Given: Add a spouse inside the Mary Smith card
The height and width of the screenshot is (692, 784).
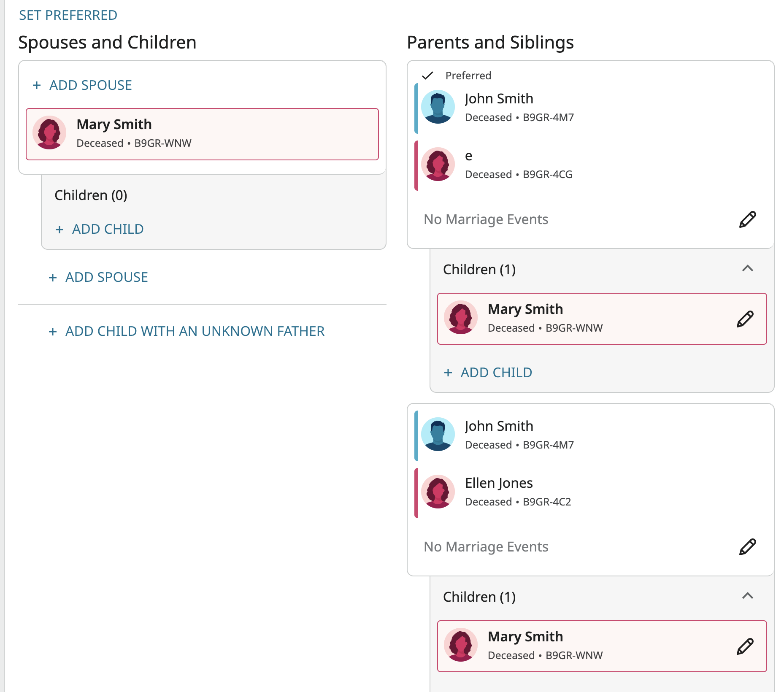Looking at the screenshot, I should pos(83,85).
